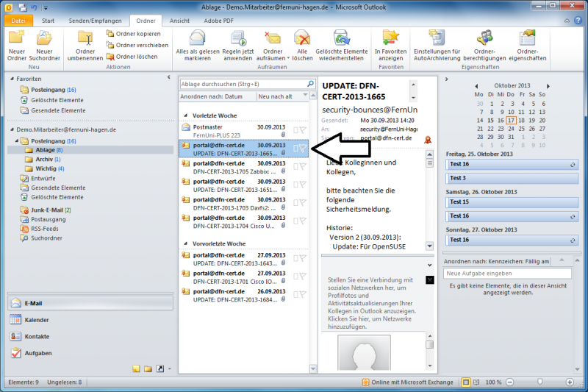The height and width of the screenshot is (392, 588).
Task: Toggle flag on UPDATE DFN-CERT-2013-1643 message
Action: pyautogui.click(x=303, y=258)
